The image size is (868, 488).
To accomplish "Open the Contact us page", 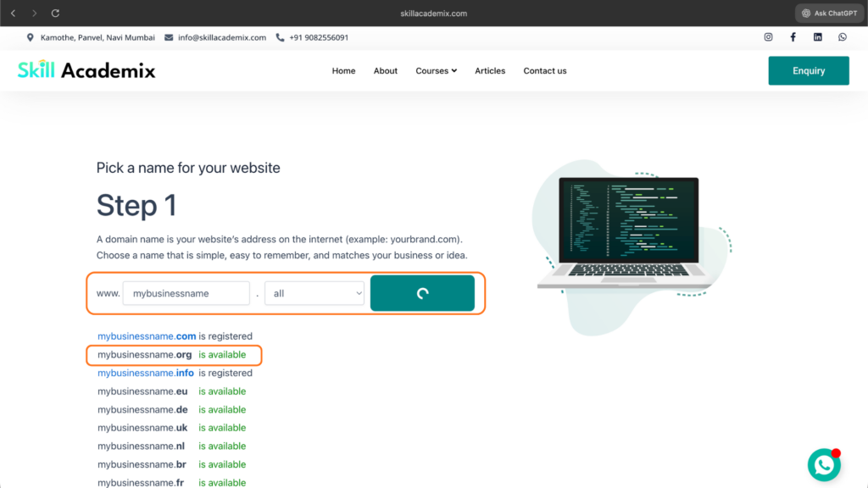I will point(545,71).
